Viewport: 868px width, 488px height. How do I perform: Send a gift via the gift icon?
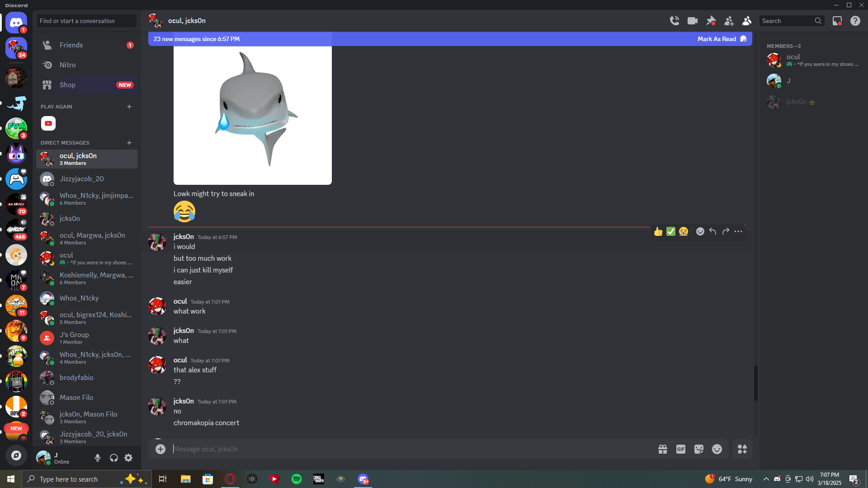(x=663, y=449)
